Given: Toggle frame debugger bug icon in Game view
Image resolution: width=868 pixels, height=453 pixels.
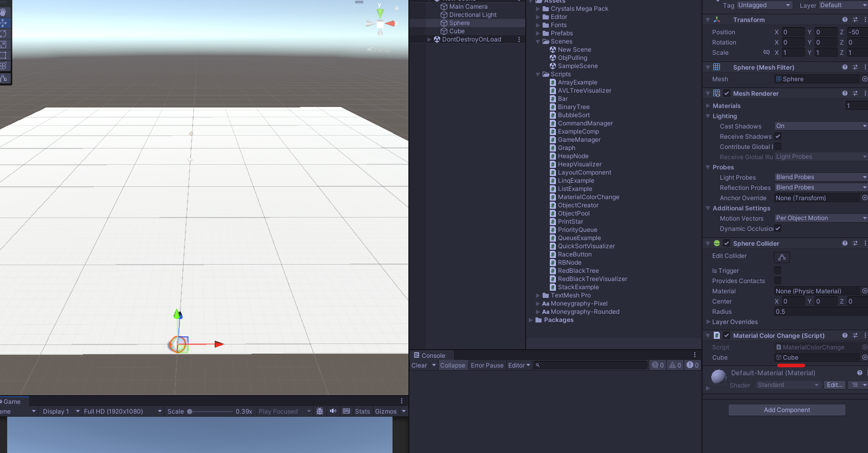Looking at the screenshot, I should (320, 411).
